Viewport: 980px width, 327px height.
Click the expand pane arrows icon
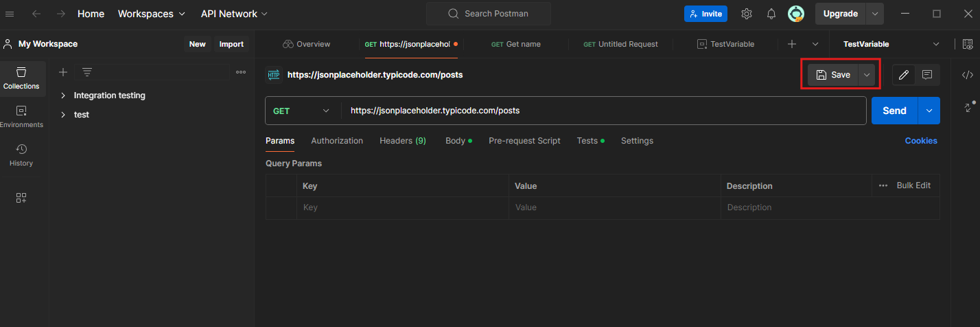968,107
